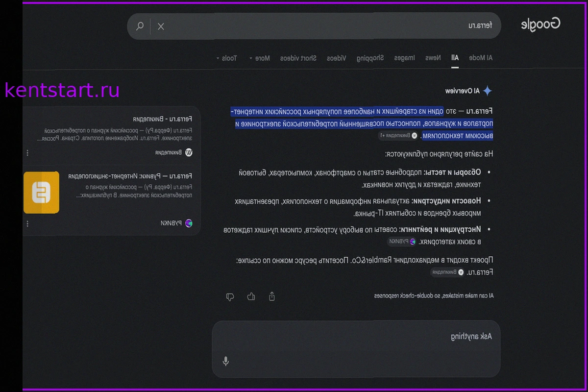Image resolution: width=588 pixels, height=392 pixels.
Task: Focus the 'Ask anything' input box
Action: click(x=356, y=348)
